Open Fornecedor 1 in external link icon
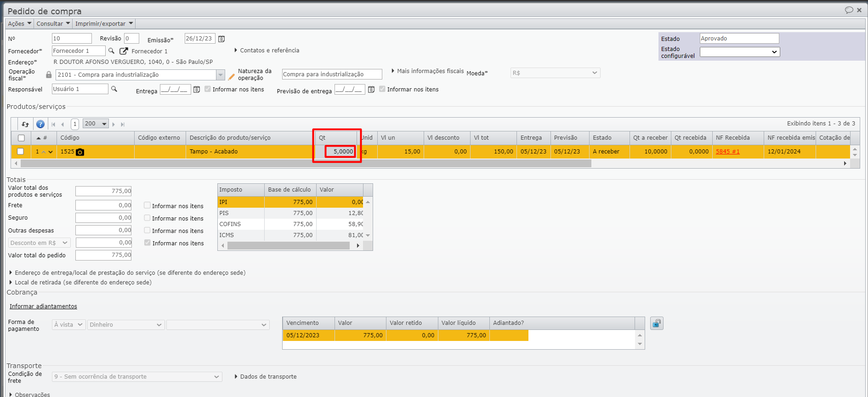Image resolution: width=868 pixels, height=397 pixels. [x=124, y=51]
